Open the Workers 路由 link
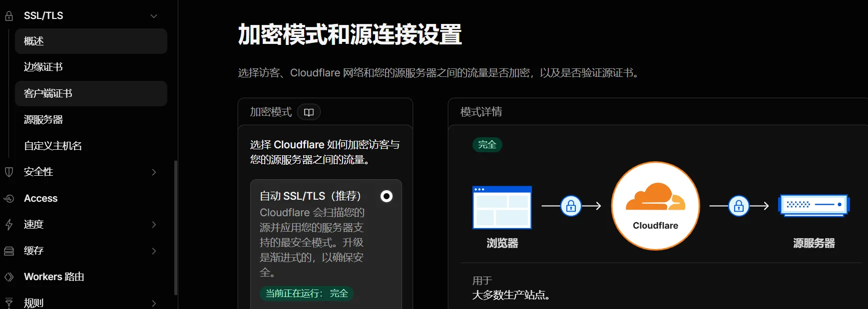This screenshot has width=868, height=309. [x=54, y=277]
